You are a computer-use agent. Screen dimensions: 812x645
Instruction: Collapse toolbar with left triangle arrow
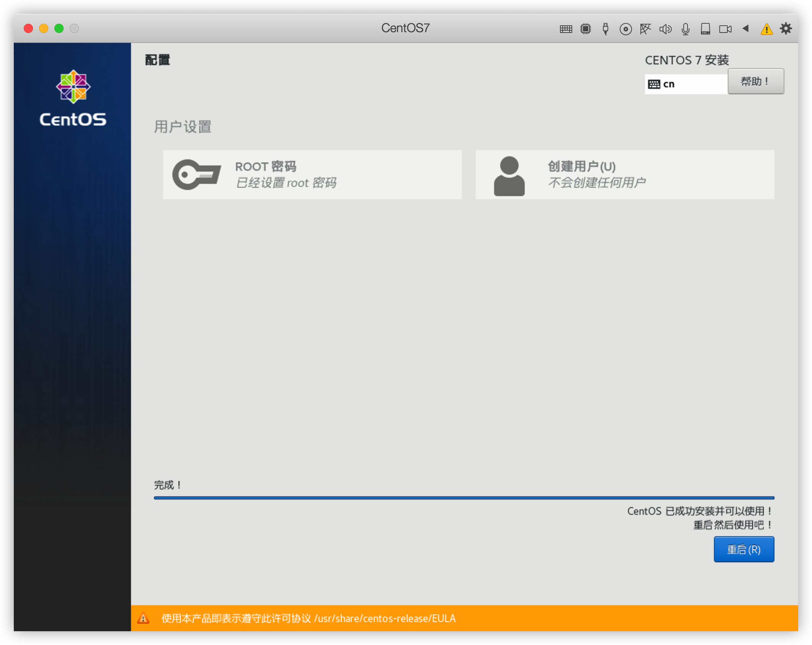tap(745, 28)
